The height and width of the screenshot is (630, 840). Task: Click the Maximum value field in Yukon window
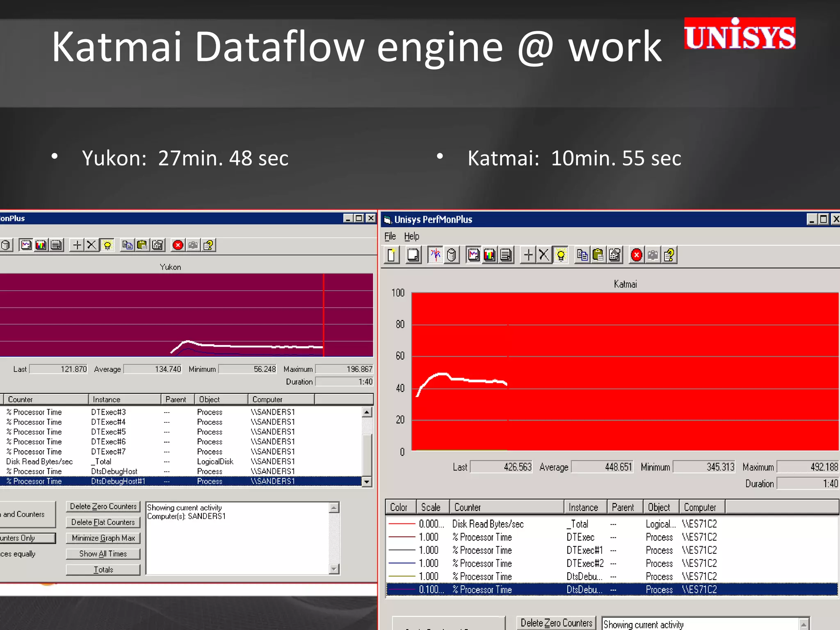[x=345, y=369]
